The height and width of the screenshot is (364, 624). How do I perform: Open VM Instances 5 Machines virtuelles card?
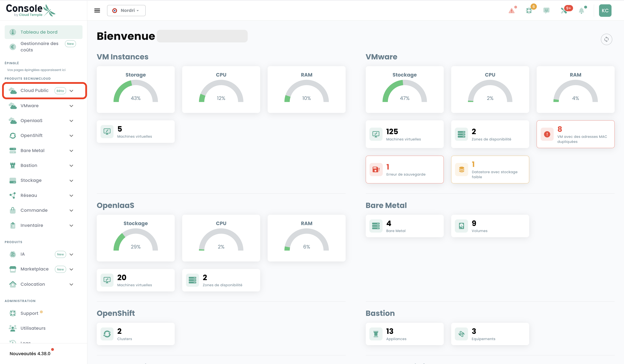pyautogui.click(x=136, y=132)
